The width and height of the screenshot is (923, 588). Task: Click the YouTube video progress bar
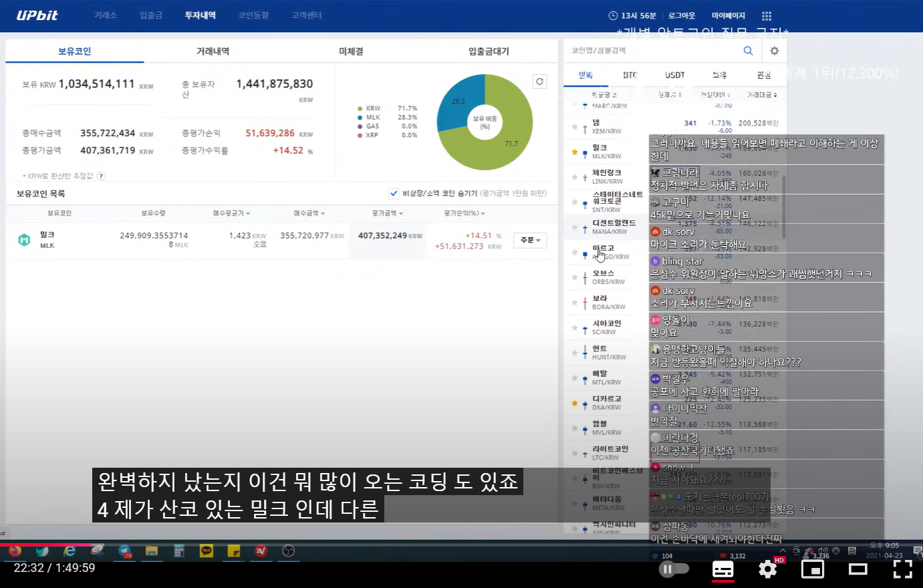461,546
